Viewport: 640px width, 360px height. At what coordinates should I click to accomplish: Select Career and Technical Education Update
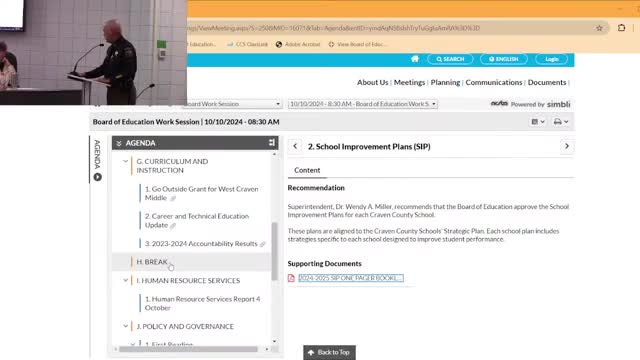pyautogui.click(x=197, y=220)
